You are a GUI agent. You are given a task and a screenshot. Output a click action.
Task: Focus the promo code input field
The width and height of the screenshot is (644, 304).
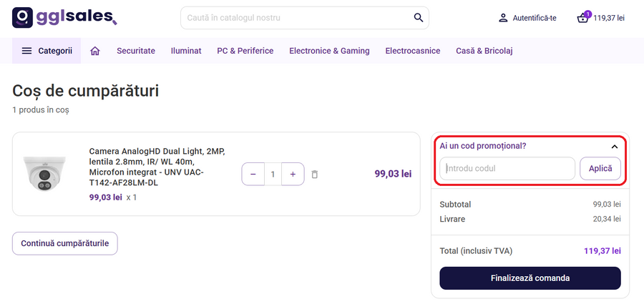pyautogui.click(x=507, y=169)
